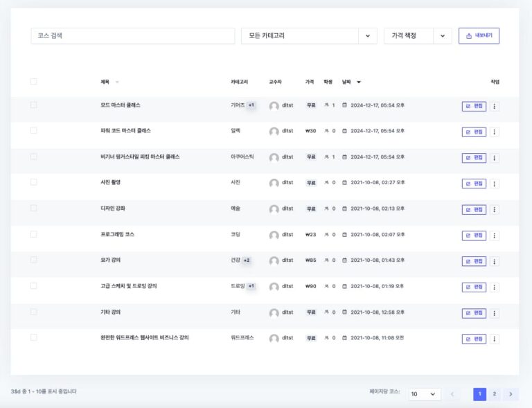Open kebab menu for 요가 강의 row
The image size is (532, 408).
494,261
